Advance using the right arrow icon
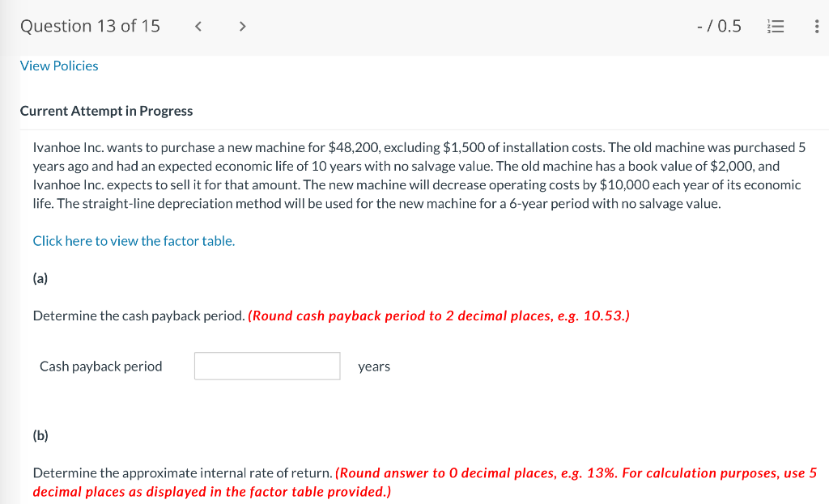Viewport: 829px width, 504px height. pyautogui.click(x=242, y=25)
